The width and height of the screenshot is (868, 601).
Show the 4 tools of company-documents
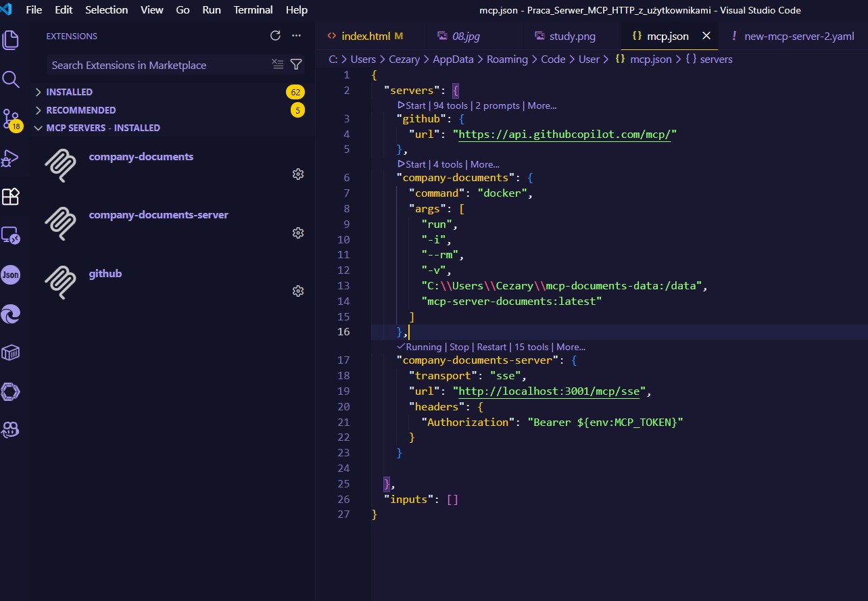[448, 164]
